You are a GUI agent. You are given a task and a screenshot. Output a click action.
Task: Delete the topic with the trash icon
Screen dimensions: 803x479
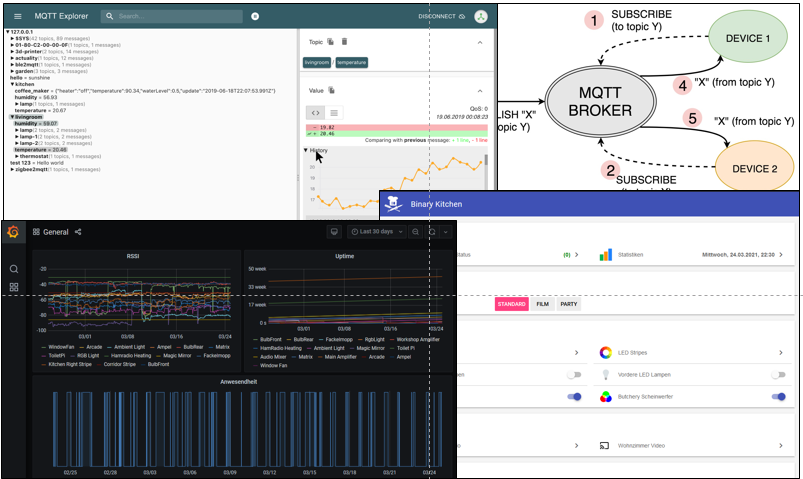(344, 41)
